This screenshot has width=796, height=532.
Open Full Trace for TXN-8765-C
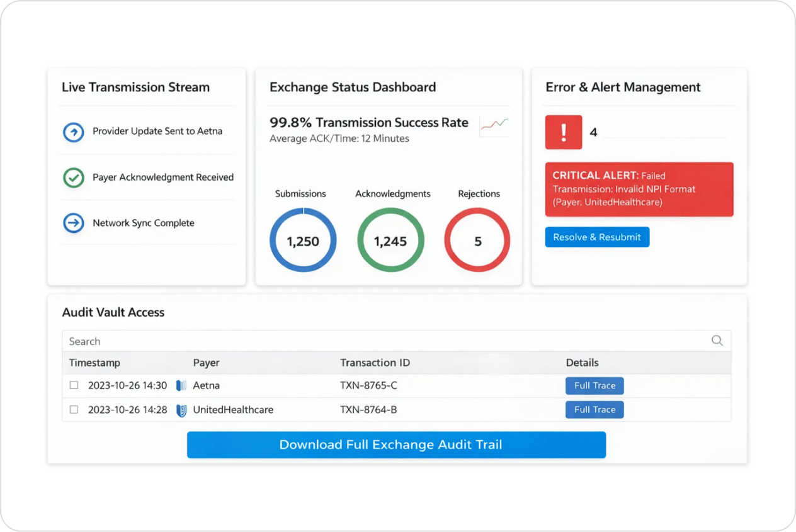(x=594, y=385)
